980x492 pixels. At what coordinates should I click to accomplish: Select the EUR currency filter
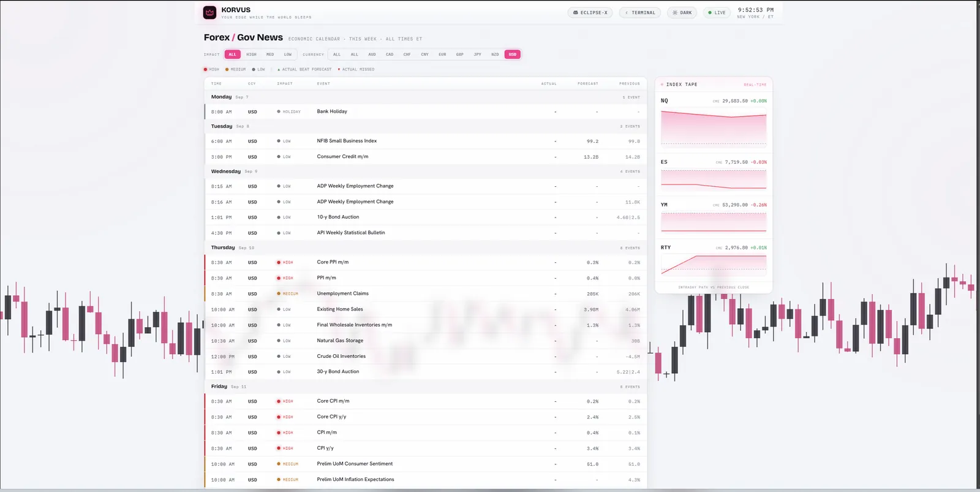[442, 55]
